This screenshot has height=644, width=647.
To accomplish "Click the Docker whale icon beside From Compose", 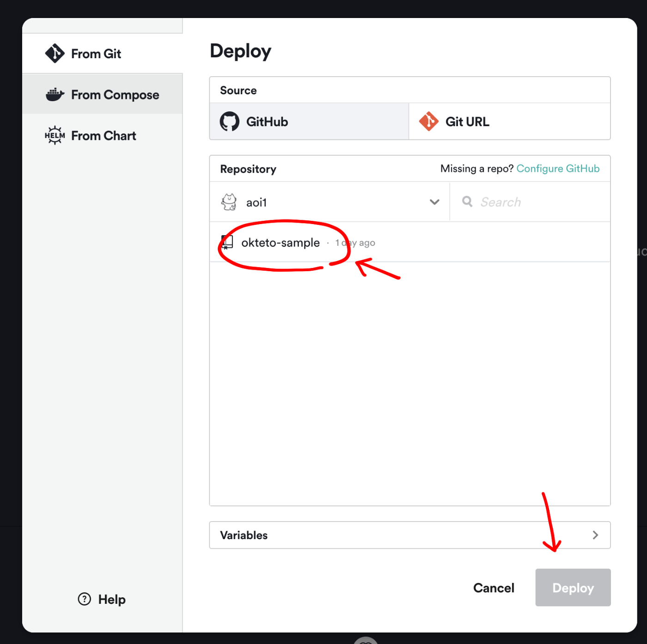I will [55, 95].
